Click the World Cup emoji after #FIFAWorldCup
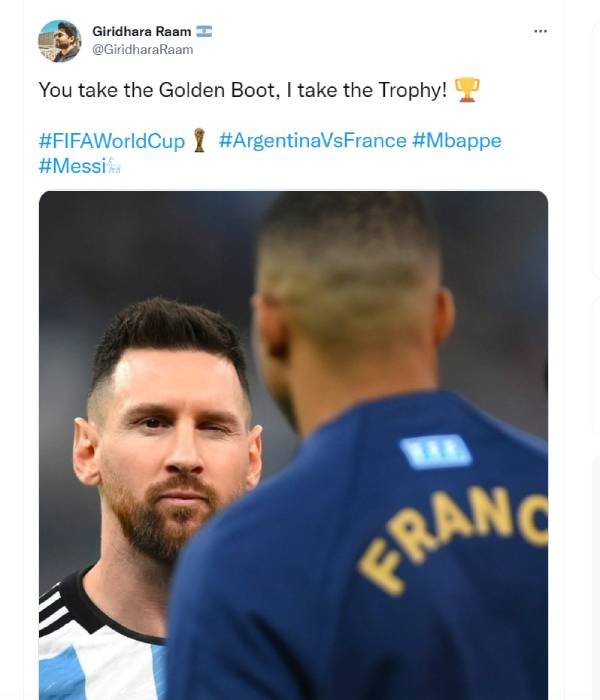 coord(200,141)
